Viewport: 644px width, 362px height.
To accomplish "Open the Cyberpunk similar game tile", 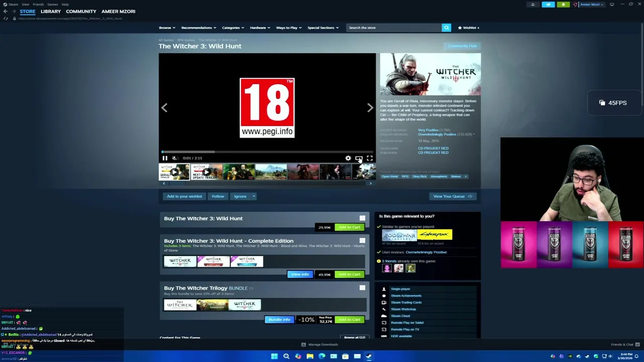I will [435, 235].
